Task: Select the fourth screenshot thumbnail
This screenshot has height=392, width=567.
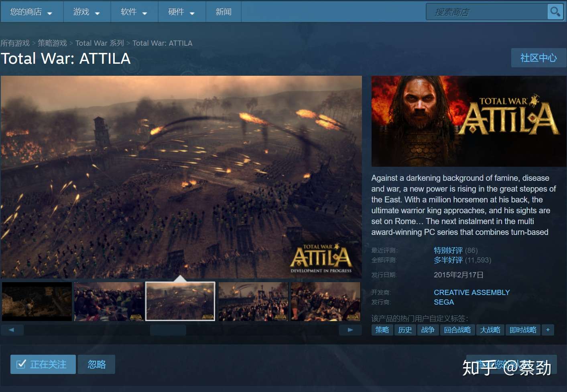Action: tap(253, 301)
